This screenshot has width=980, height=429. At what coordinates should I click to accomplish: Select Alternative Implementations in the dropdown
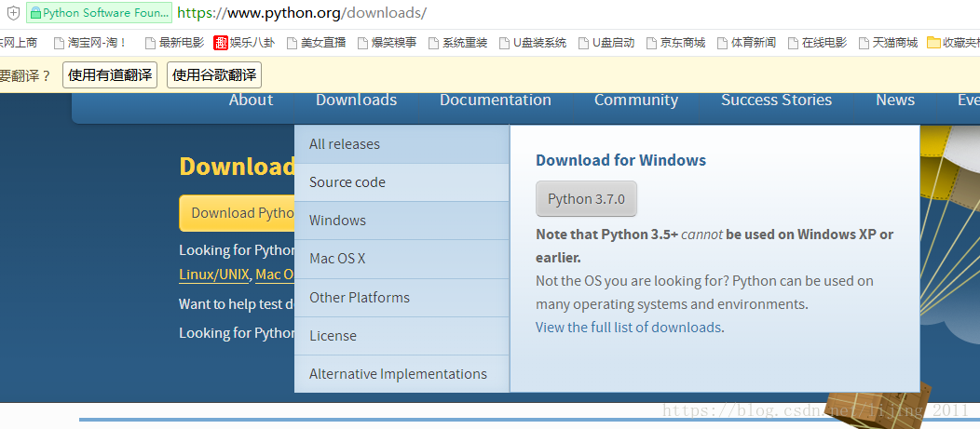pyautogui.click(x=402, y=374)
